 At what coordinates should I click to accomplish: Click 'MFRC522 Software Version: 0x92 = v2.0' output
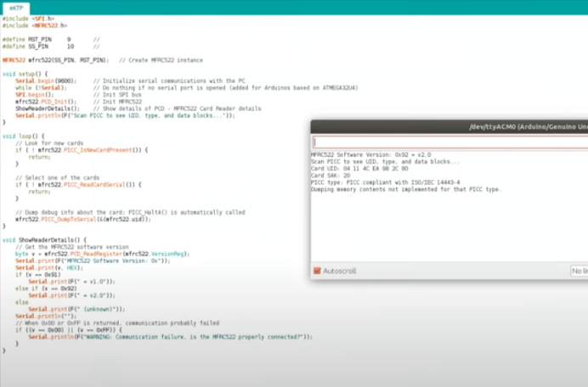[370, 154]
